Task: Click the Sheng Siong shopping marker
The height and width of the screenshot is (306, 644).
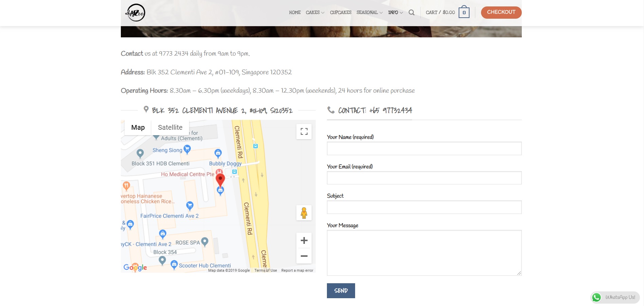Action: click(187, 149)
